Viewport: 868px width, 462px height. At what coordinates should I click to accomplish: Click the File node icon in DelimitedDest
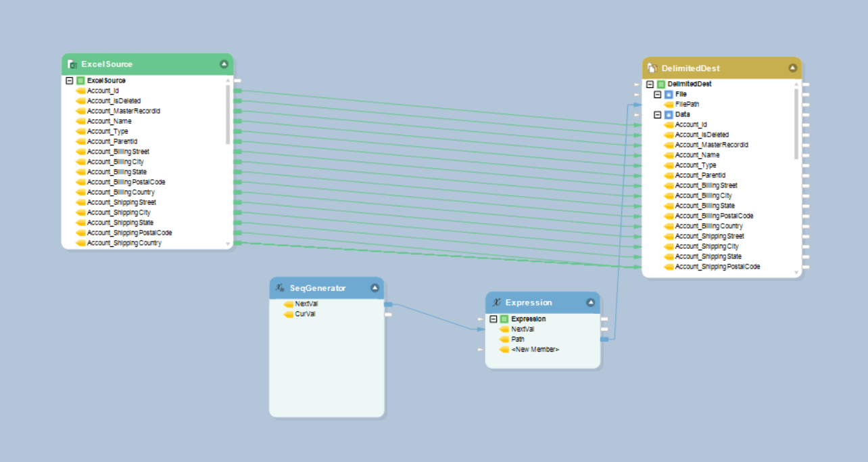tap(669, 94)
